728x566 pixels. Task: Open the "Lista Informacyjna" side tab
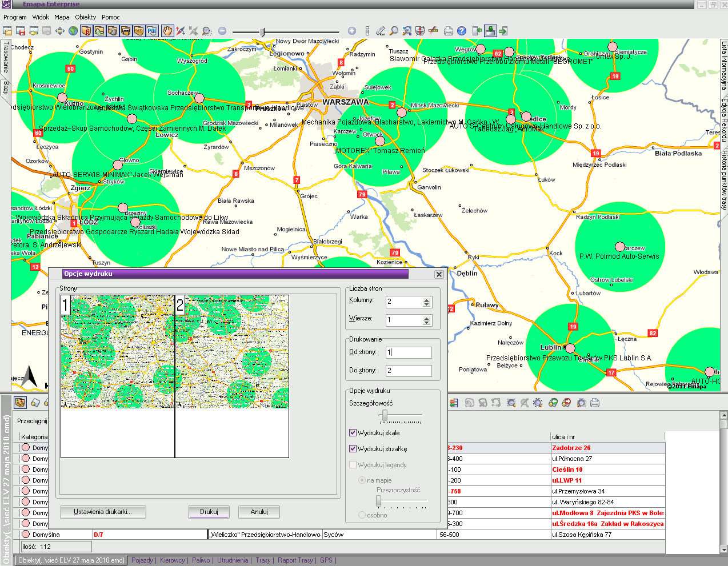coord(723,66)
